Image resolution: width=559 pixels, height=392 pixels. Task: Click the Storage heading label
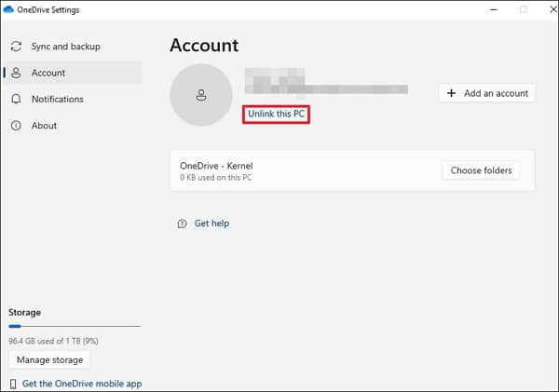tap(24, 313)
